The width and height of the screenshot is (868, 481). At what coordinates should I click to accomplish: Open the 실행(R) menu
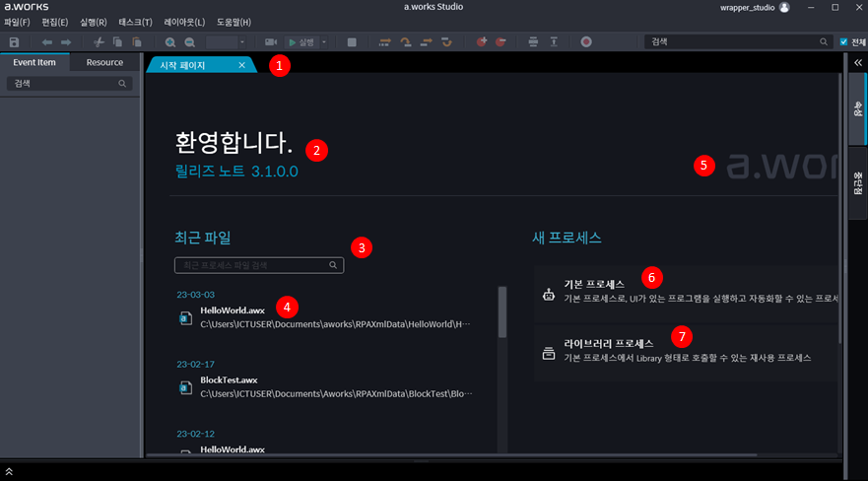coord(93,22)
